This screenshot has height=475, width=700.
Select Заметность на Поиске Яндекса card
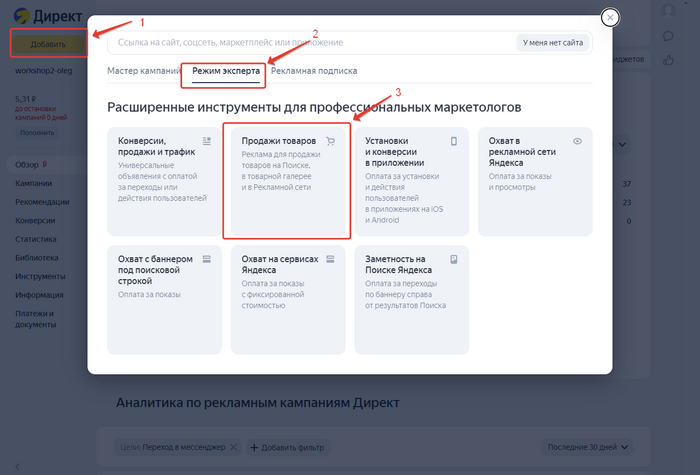tap(412, 300)
